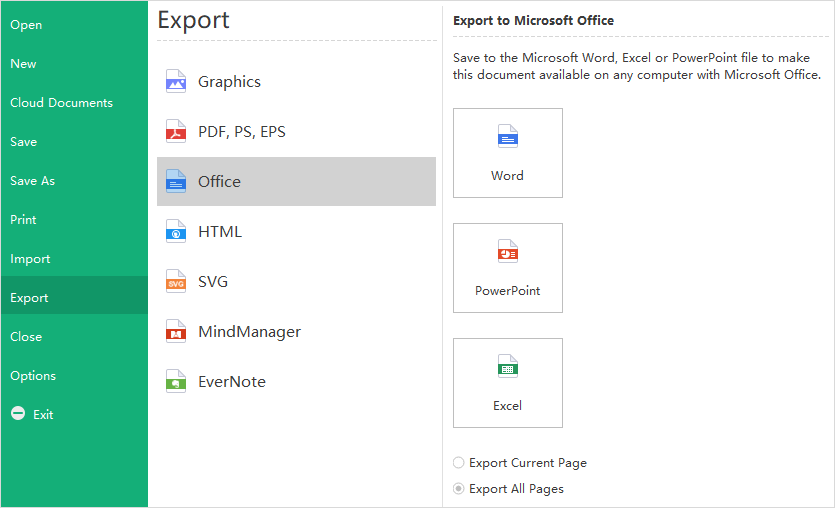This screenshot has width=835, height=508.
Task: Click the red PDF file icon
Action: click(x=176, y=132)
